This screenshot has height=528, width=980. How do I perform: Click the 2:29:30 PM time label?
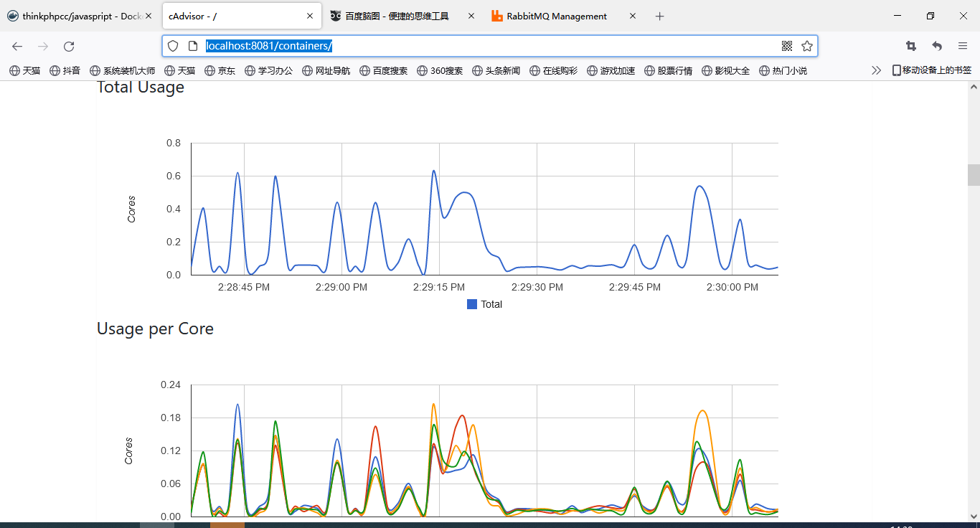tap(537, 287)
